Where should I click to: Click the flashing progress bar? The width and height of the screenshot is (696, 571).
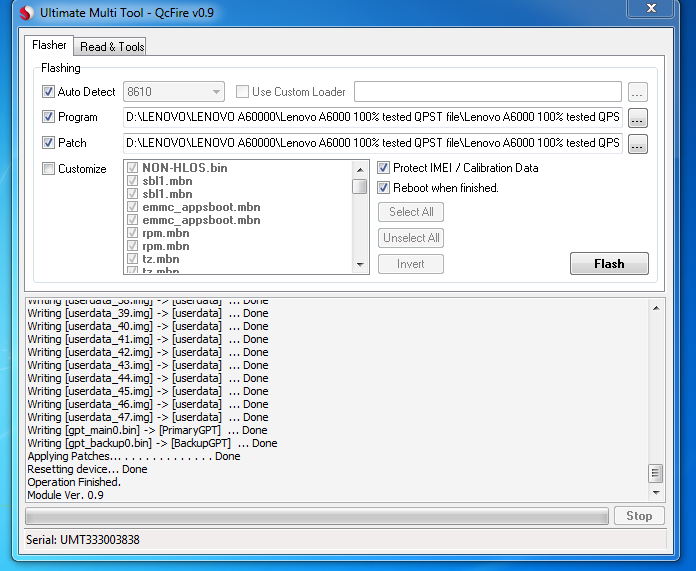coord(317,516)
